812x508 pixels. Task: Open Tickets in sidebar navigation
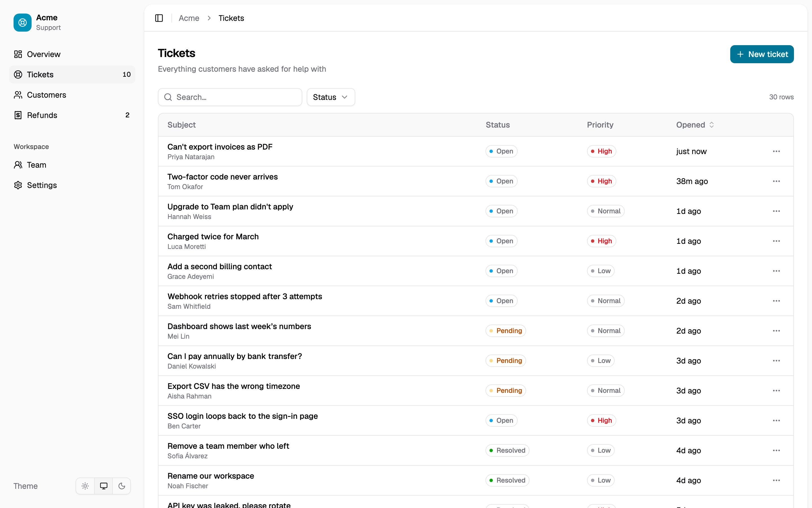[x=72, y=75]
